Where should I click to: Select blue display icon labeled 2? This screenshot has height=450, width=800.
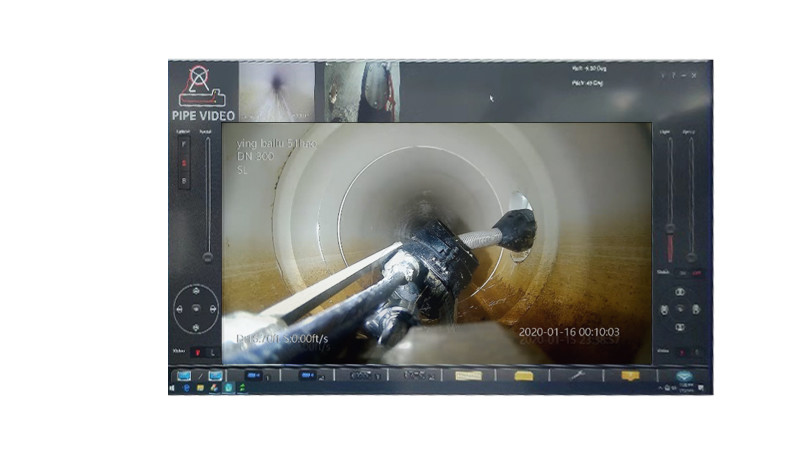[x=308, y=376]
